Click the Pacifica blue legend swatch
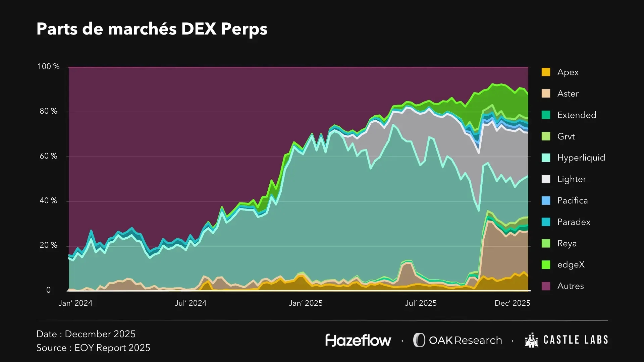The image size is (644, 362). point(546,200)
